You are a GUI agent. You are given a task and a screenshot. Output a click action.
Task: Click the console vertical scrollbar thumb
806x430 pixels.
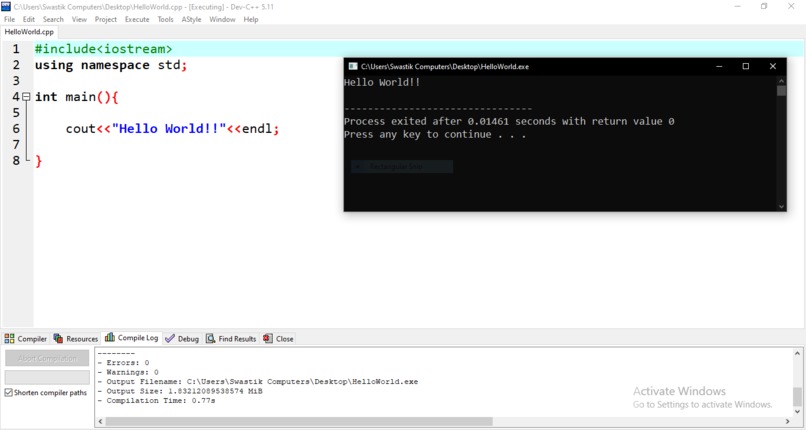781,91
